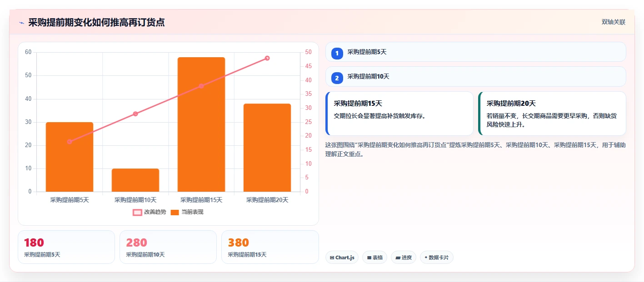Screen dimensions: 644x282
Task: Click the 双轴关联 label
Action: [614, 22]
